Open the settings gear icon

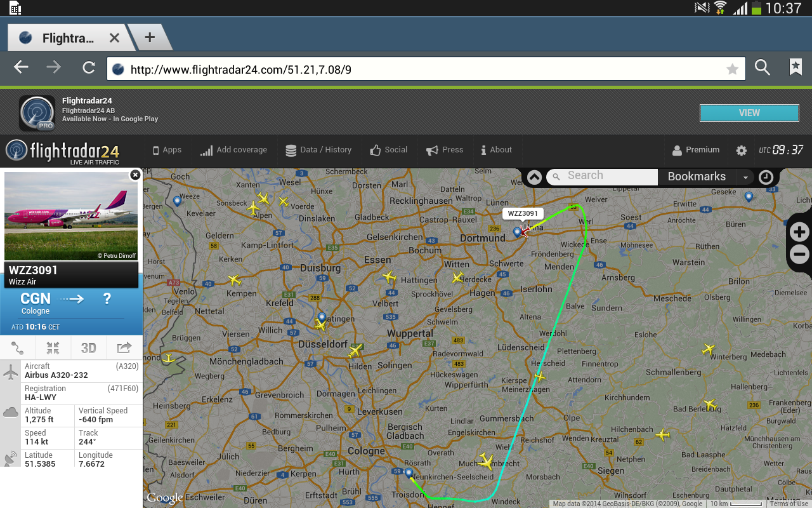[x=741, y=150]
